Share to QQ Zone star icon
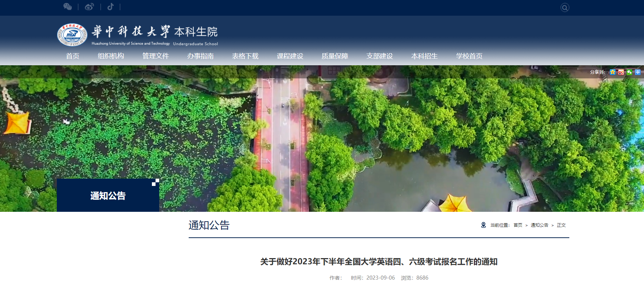This screenshot has width=644, height=288. pos(613,72)
